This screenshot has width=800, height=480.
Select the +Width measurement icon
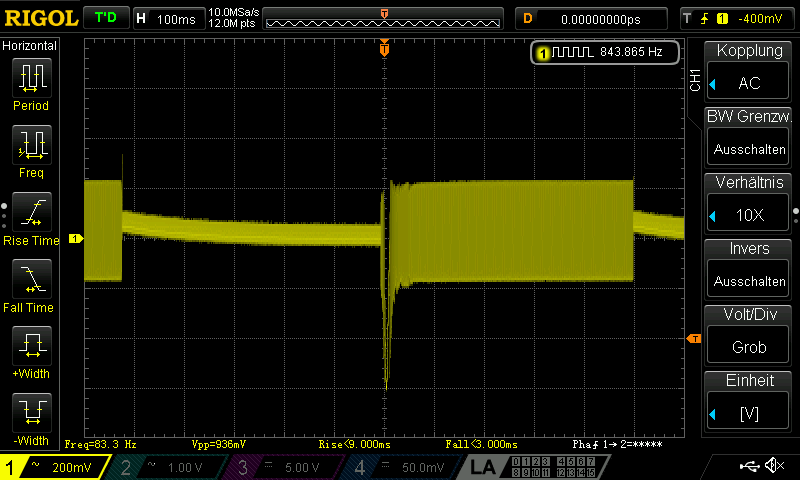tap(32, 345)
